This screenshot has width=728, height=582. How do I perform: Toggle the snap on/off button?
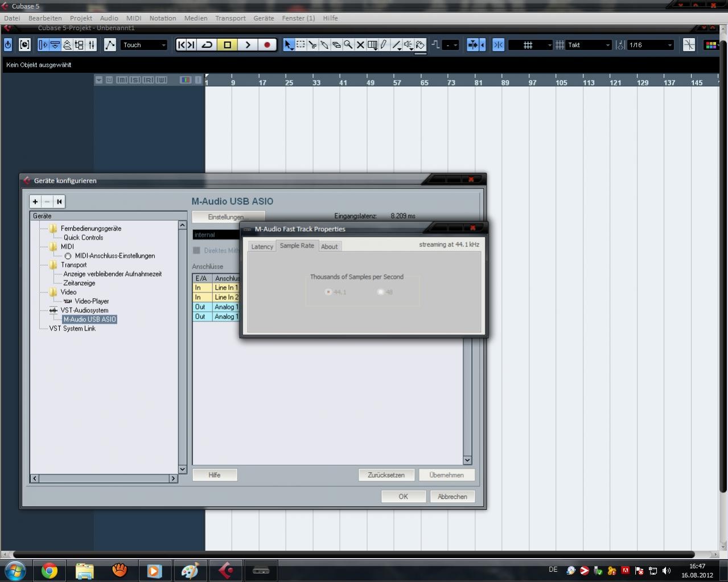[498, 45]
